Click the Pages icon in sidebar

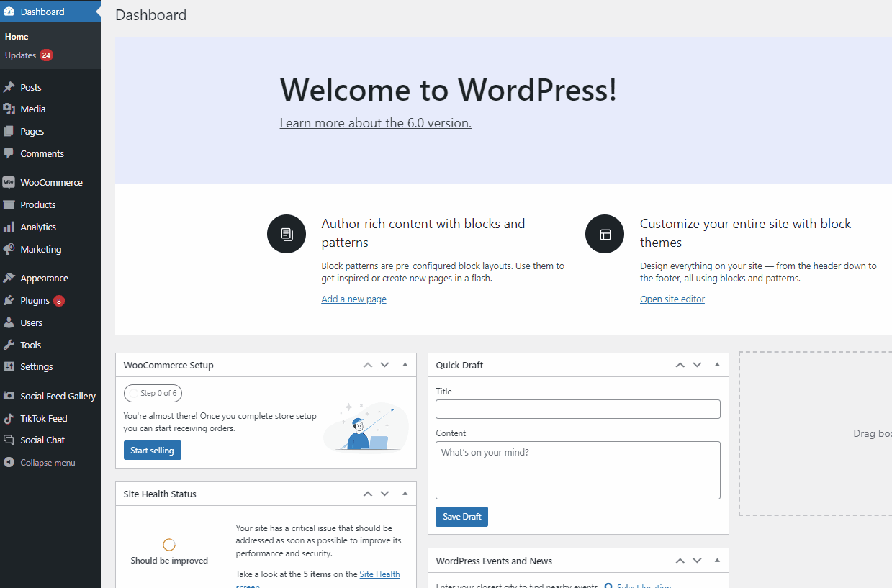click(x=9, y=131)
